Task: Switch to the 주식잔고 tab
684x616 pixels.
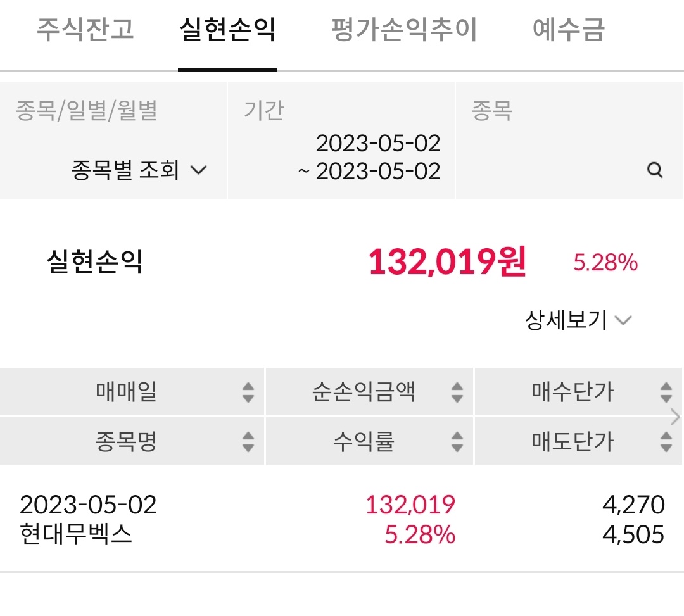Action: [x=85, y=30]
